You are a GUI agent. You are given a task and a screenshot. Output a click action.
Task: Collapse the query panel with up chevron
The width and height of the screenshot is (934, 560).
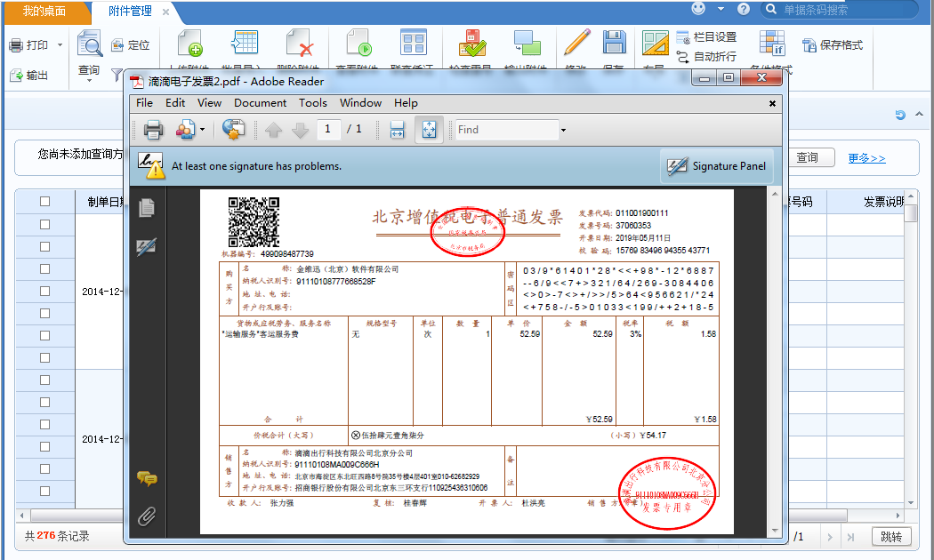(919, 115)
